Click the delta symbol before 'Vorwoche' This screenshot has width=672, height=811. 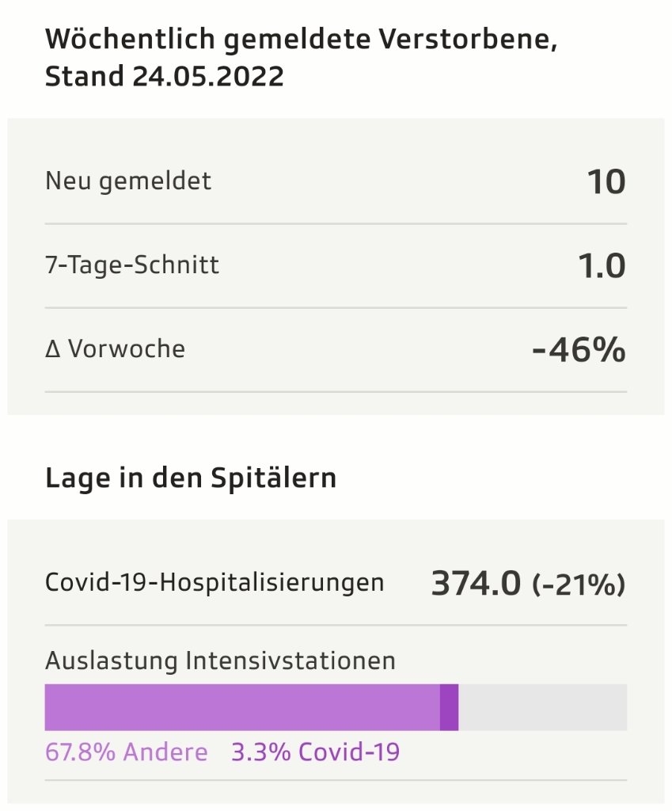(52, 349)
